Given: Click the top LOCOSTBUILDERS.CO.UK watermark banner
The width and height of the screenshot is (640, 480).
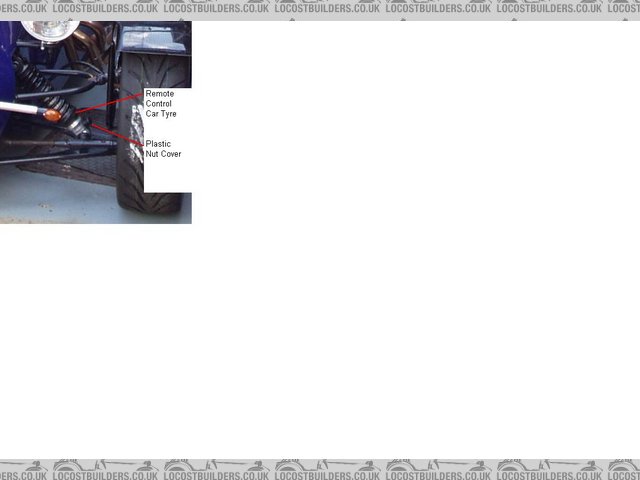Looking at the screenshot, I should tap(320, 9).
